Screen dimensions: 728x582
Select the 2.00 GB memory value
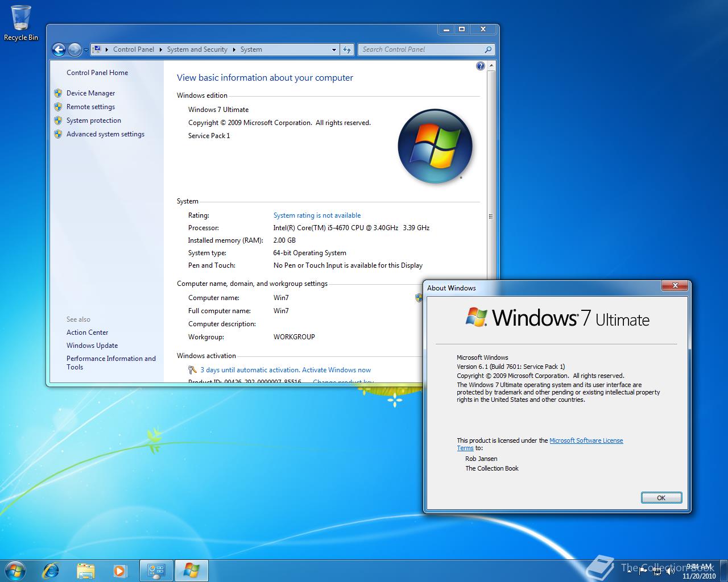284,240
